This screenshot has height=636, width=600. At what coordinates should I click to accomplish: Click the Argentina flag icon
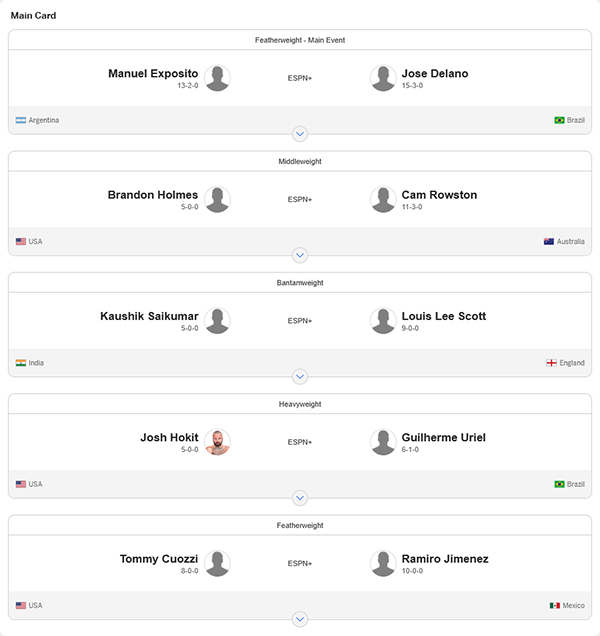tap(21, 120)
